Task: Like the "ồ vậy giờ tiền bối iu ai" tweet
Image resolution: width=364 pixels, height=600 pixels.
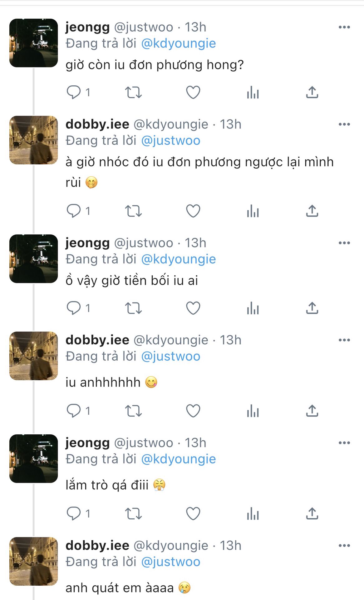Action: click(193, 308)
